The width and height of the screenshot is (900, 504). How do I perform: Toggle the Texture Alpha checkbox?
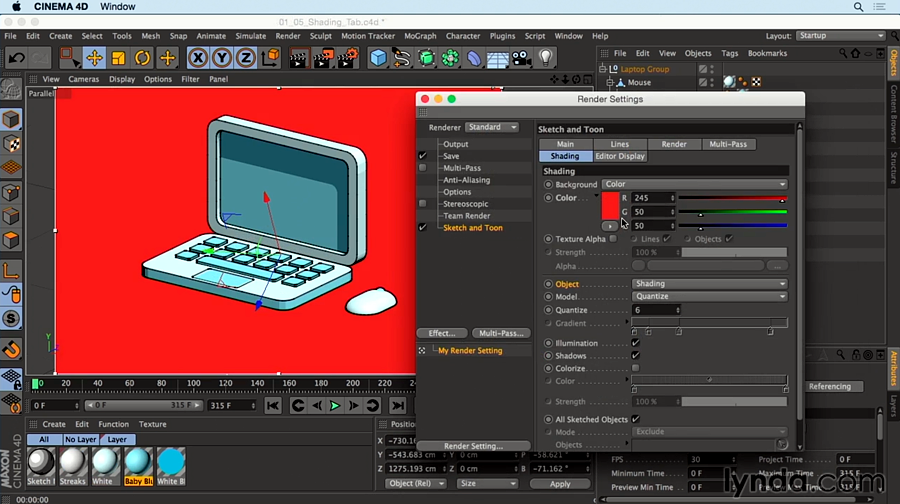point(613,238)
